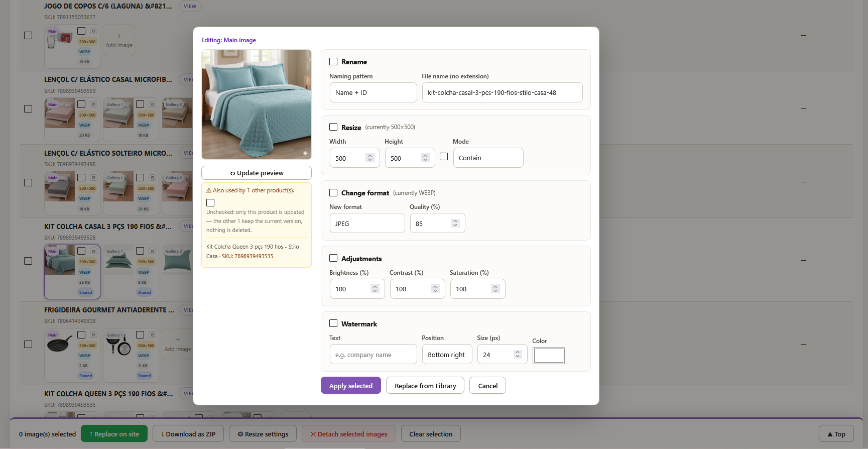Open edit gear on LENÇOL CASAL main image
The height and width of the screenshot is (449, 868).
(x=93, y=104)
